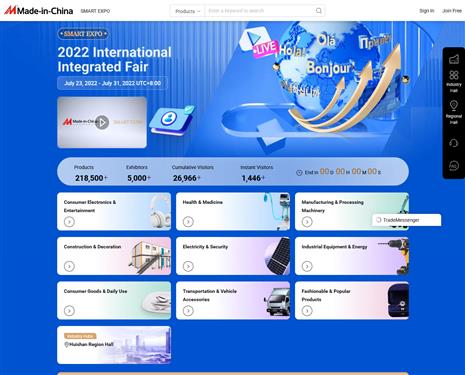Open Transportation & Vehicle Accessories category
Screen dimensions: 465x375
tap(233, 300)
